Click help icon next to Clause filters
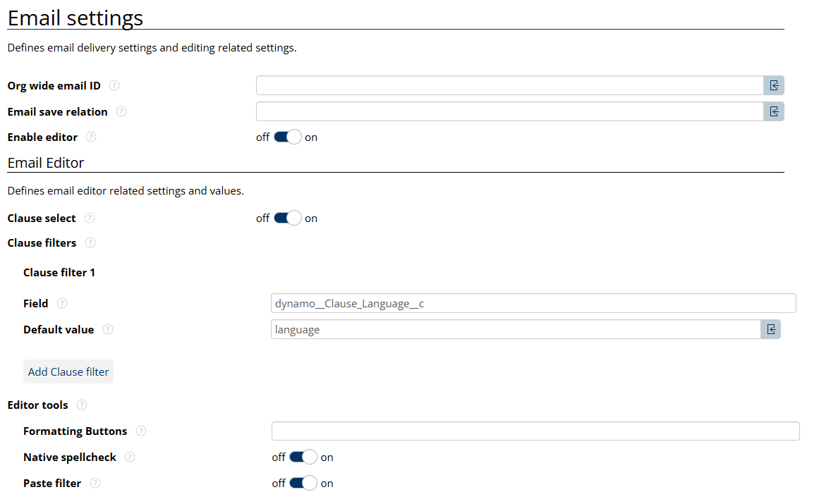 tap(90, 242)
